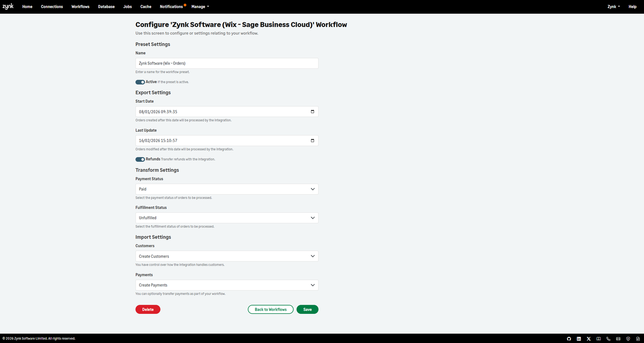Disable the Active preset toggle

140,82
